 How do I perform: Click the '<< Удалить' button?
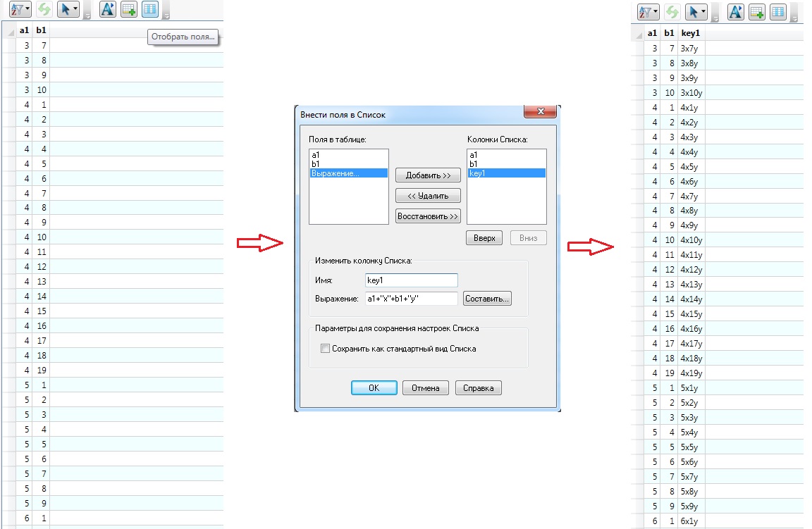click(428, 196)
